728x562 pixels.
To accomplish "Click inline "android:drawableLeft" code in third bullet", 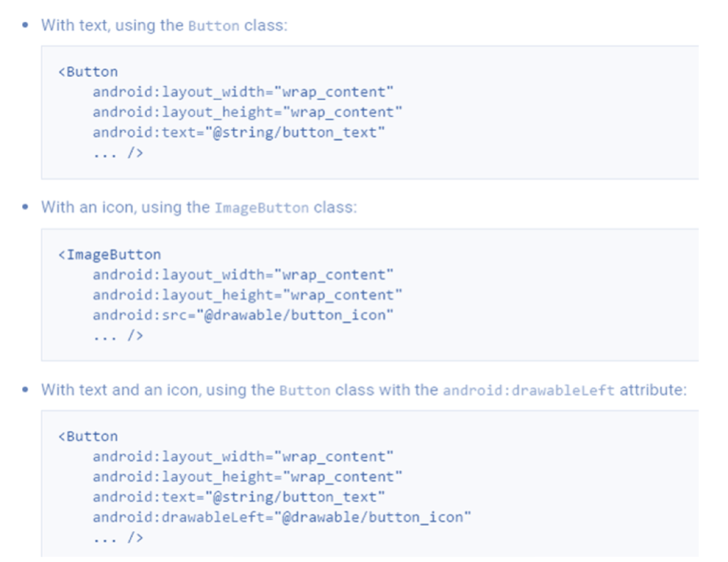I will point(528,391).
